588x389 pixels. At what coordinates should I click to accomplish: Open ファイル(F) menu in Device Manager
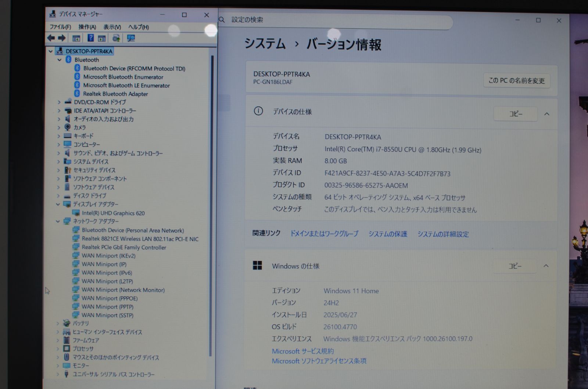tap(60, 27)
